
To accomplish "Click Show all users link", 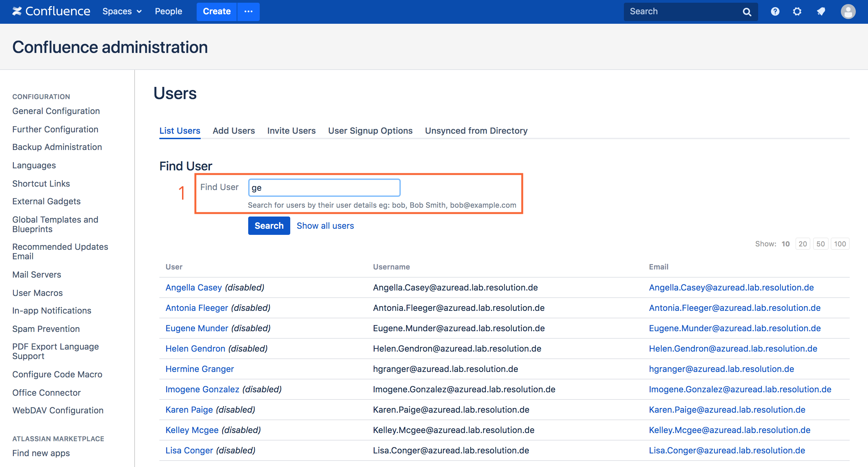I will (x=325, y=226).
